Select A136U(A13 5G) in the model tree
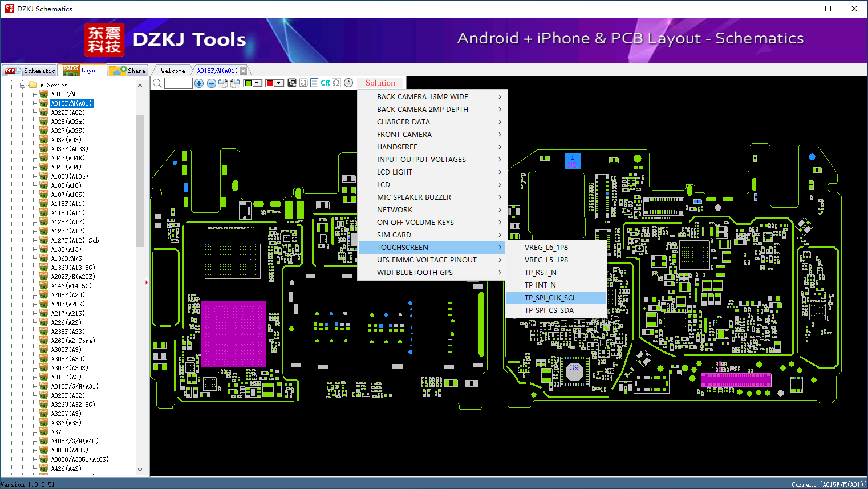This screenshot has height=489, width=868. pos(73,268)
